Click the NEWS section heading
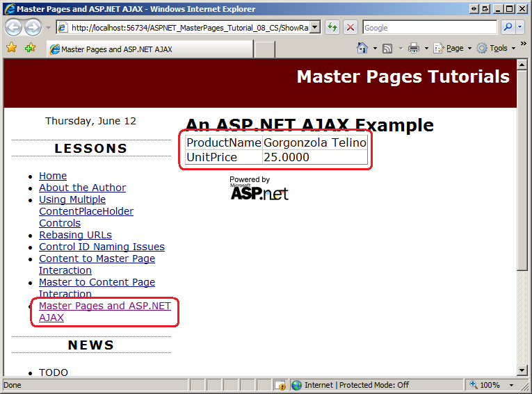532x394 pixels. pos(91,345)
